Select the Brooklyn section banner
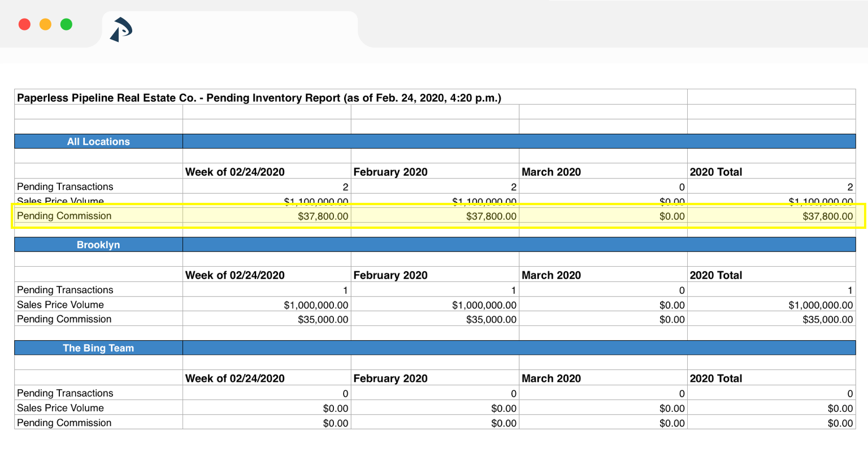Image resolution: width=868 pixels, height=452 pixels. coord(98,244)
